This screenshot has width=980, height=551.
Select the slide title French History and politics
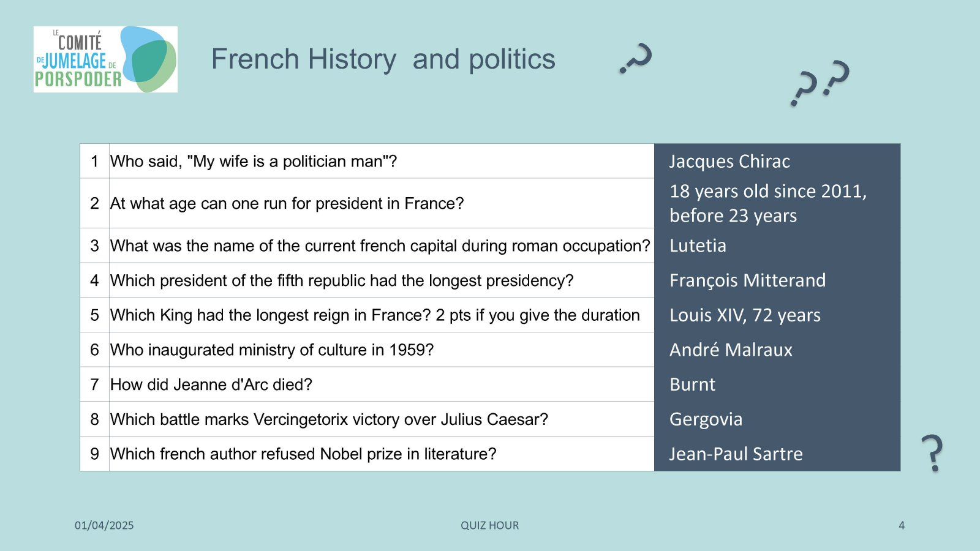click(383, 59)
